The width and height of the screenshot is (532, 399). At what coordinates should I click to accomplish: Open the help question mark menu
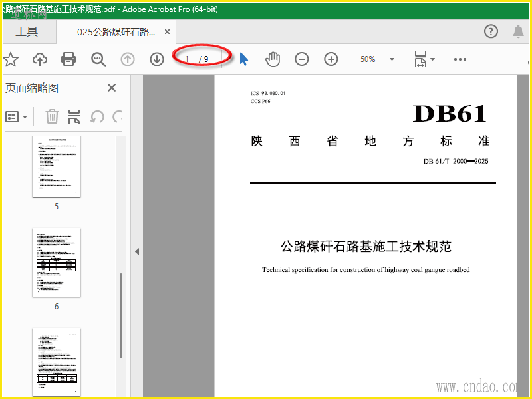491,31
